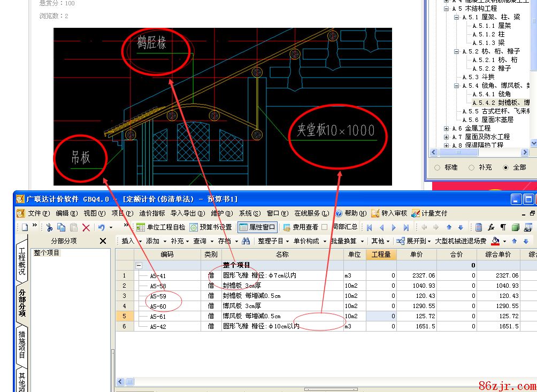Select the 补充 radio button

[x=471, y=167]
